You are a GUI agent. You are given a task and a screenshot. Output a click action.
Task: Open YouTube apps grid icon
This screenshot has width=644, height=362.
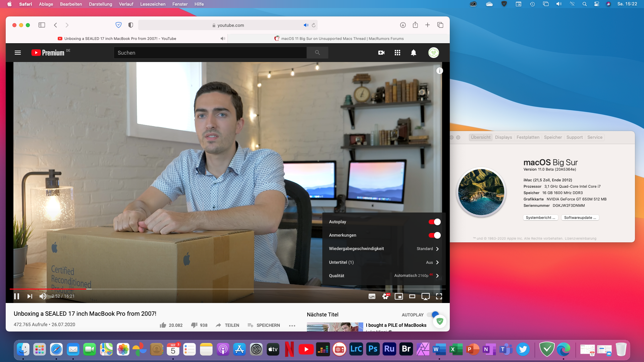pos(397,53)
